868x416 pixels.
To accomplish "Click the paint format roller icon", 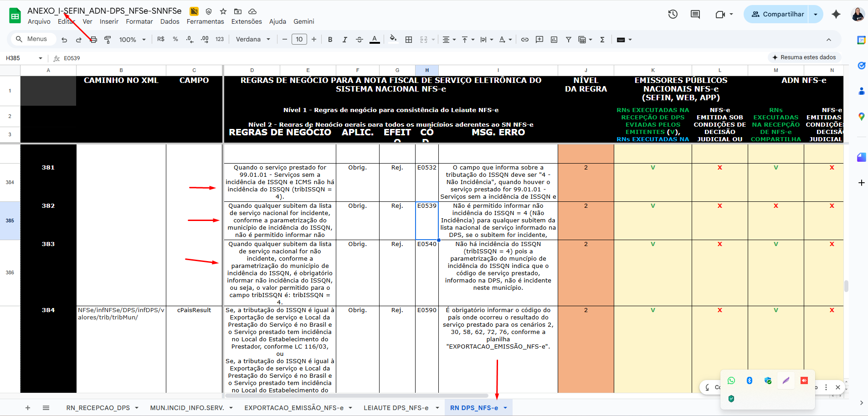I will pos(108,40).
